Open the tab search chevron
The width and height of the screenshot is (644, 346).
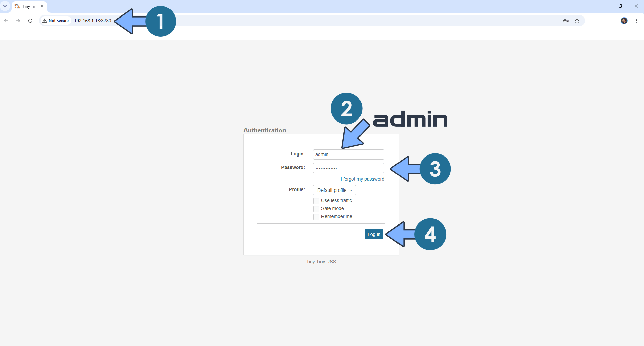click(5, 6)
